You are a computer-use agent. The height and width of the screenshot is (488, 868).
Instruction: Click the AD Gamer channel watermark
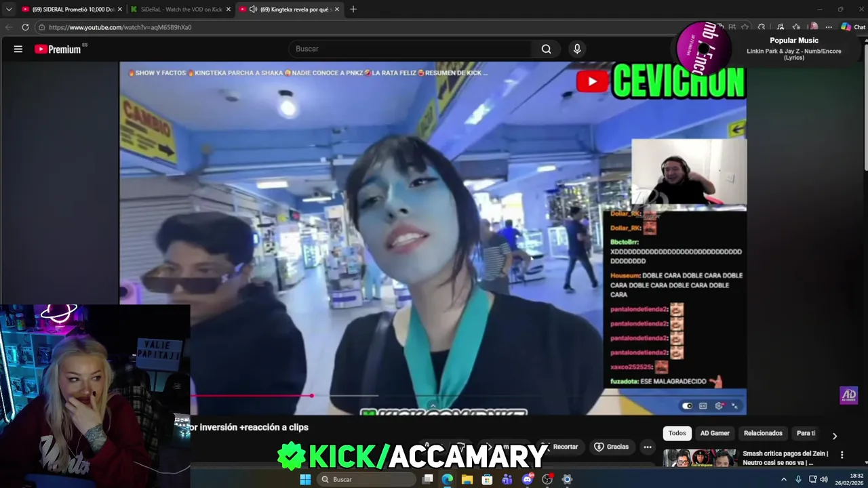tap(848, 395)
